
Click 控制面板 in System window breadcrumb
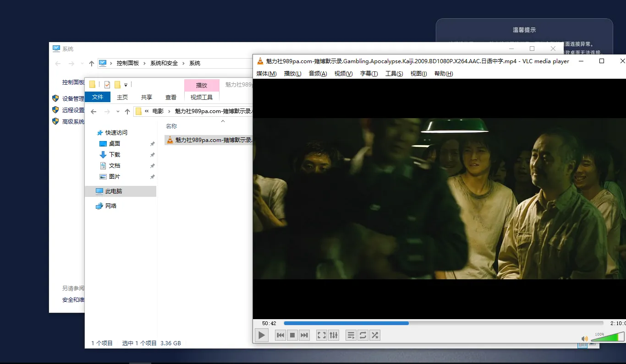(127, 63)
